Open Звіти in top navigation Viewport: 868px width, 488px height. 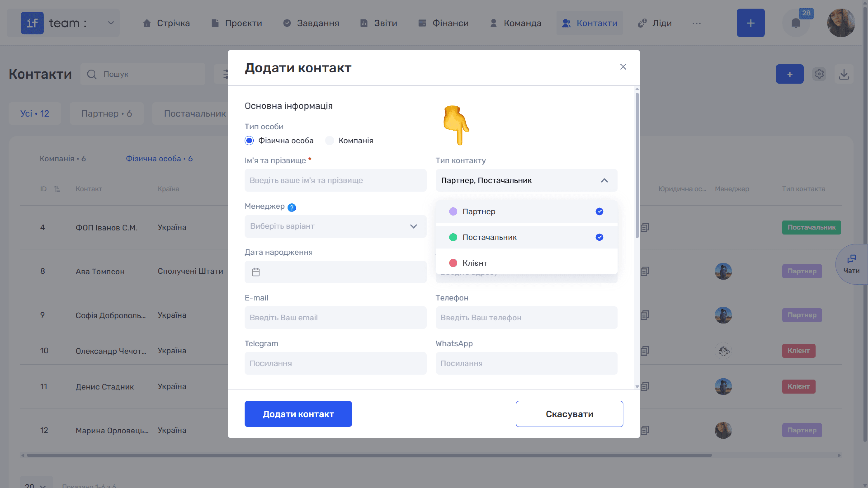point(379,23)
